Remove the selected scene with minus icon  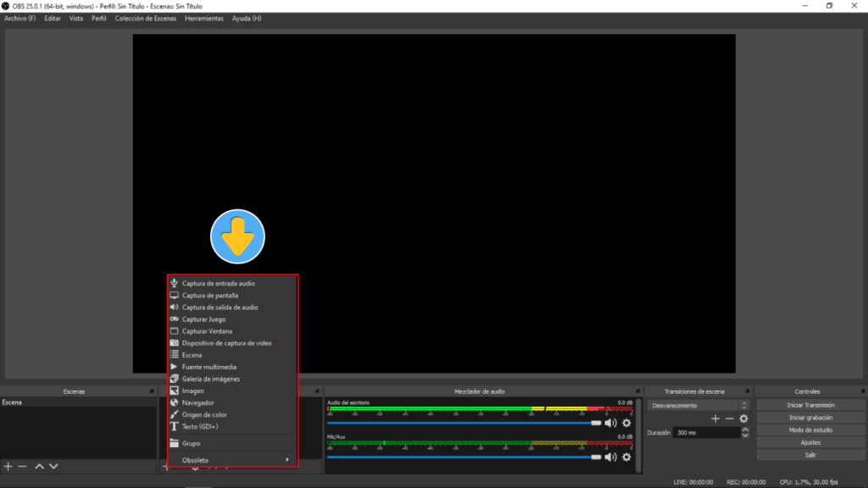click(x=23, y=466)
